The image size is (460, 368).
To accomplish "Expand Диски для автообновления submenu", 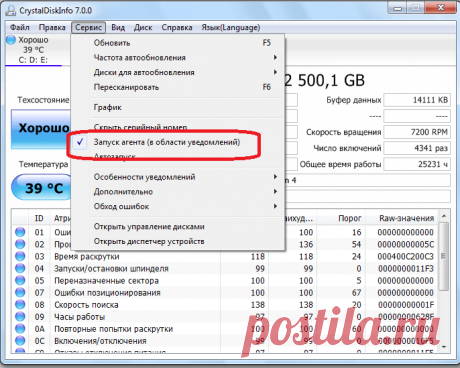I will coord(178,72).
